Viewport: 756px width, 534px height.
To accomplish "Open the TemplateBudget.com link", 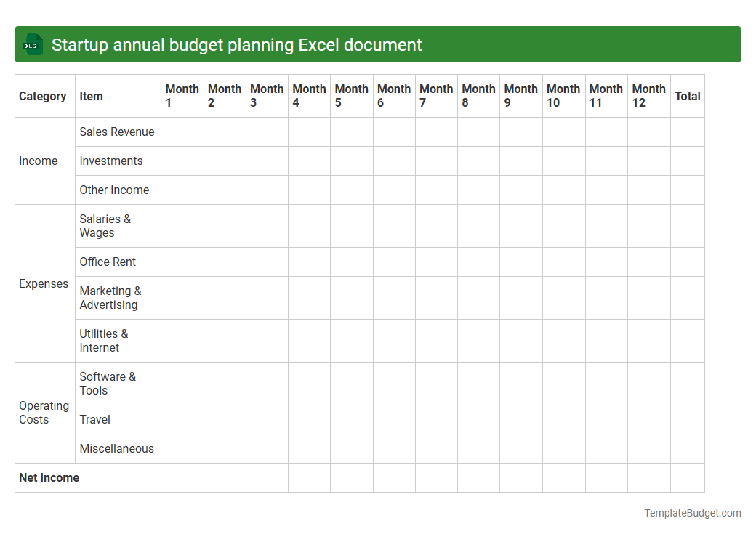I will [691, 513].
